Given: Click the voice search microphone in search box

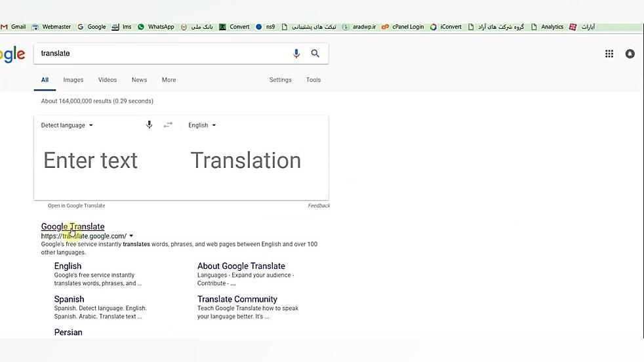Looking at the screenshot, I should point(296,53).
